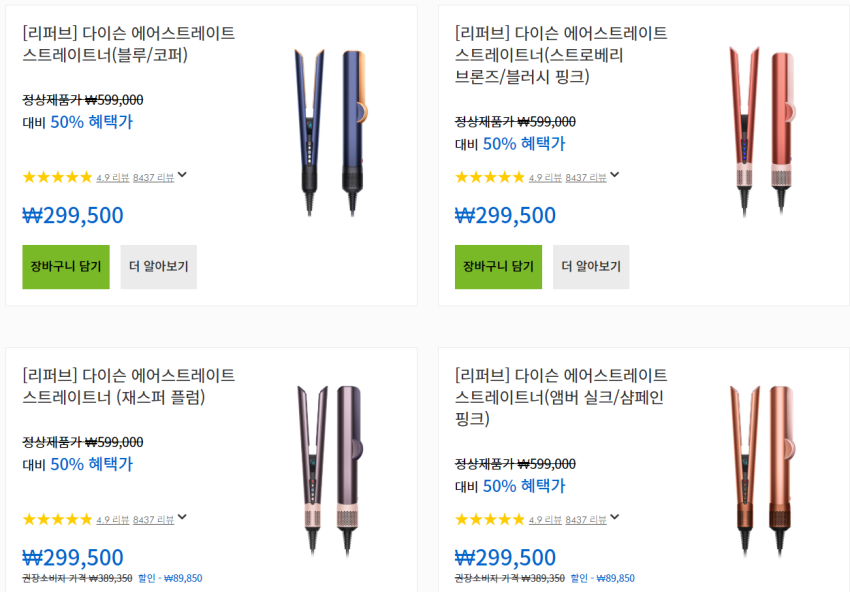
Task: Click star rating of Amber Silk straightener
Action: click(x=490, y=519)
